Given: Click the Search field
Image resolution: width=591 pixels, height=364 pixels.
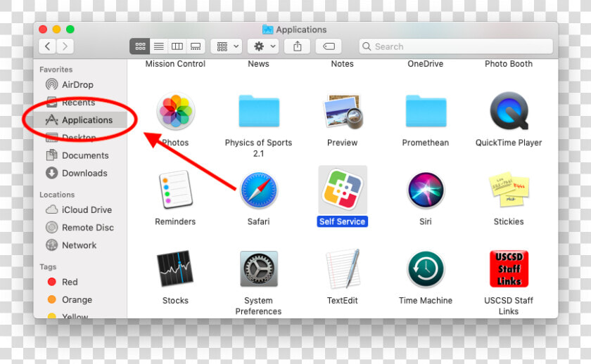Looking at the screenshot, I should (456, 46).
